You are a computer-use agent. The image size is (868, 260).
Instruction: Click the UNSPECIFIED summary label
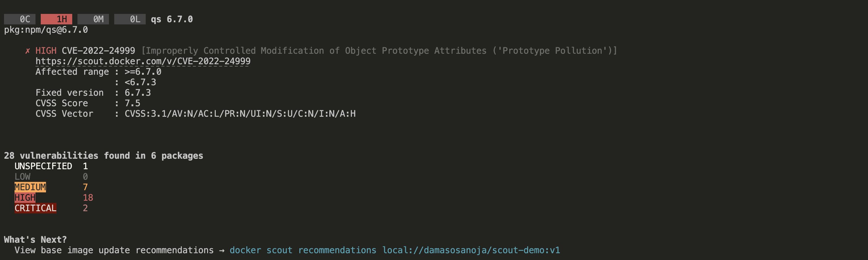tap(43, 166)
